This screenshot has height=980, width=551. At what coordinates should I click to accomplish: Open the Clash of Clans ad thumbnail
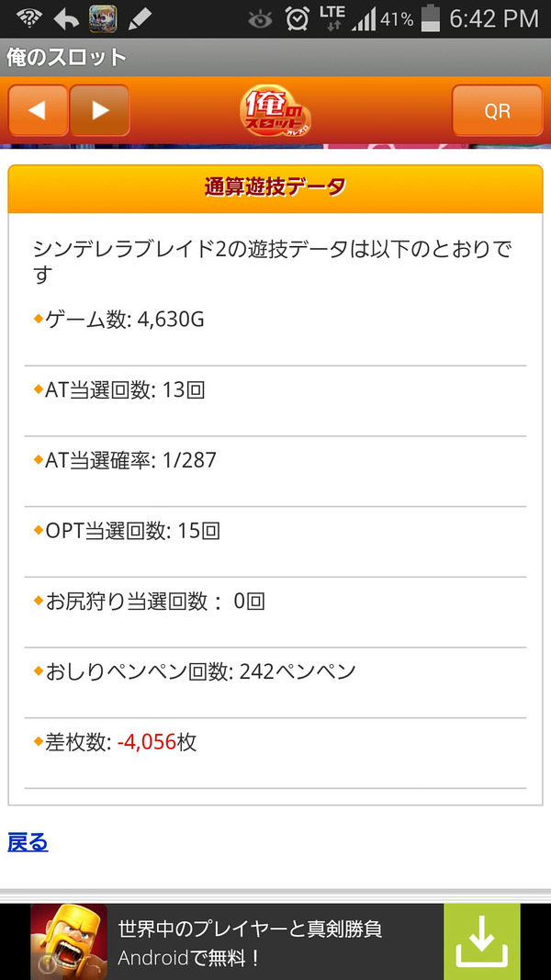(x=69, y=941)
